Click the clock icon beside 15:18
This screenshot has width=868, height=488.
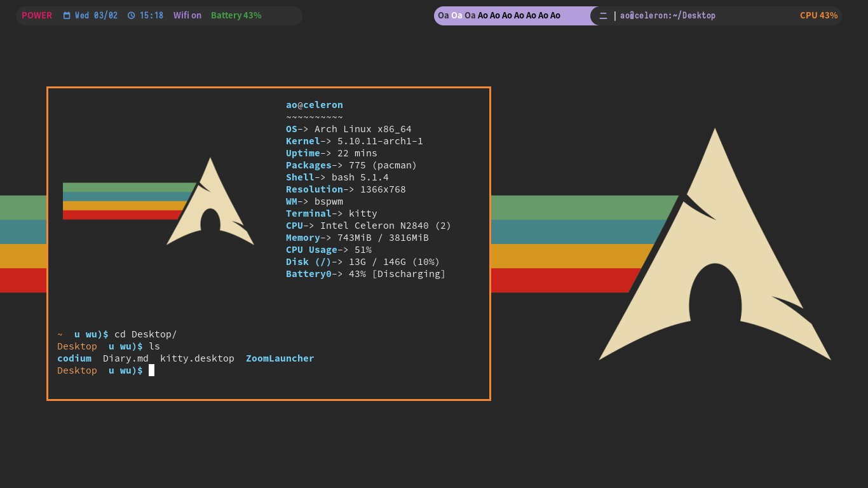coord(132,15)
